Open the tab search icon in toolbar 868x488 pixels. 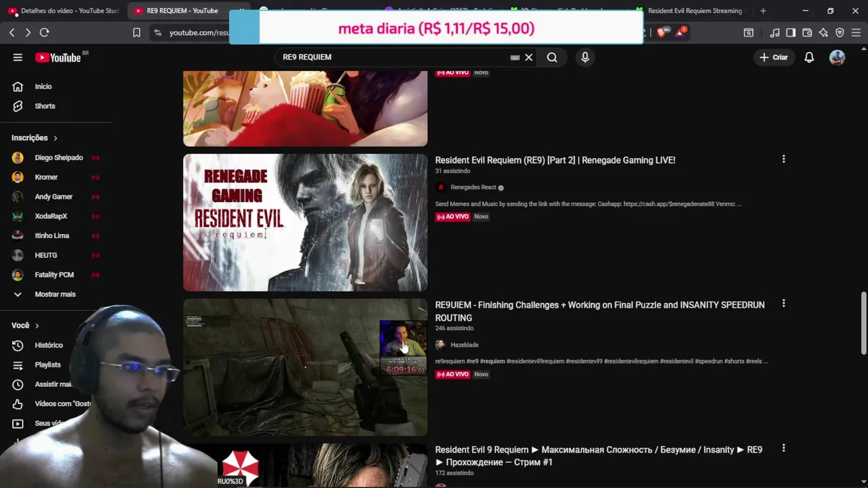[749, 33]
